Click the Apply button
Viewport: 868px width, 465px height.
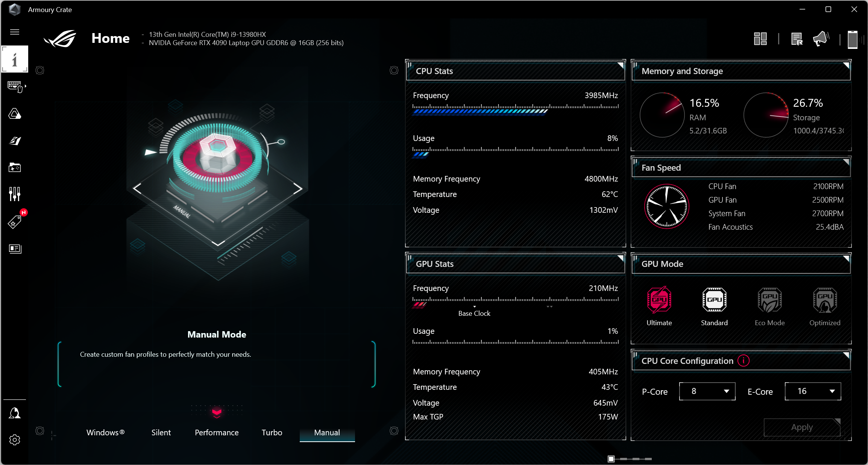[802, 427]
